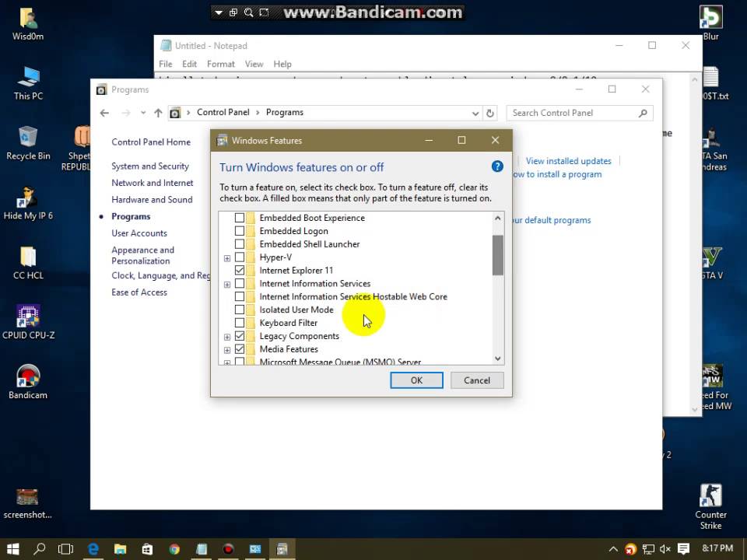This screenshot has height=560, width=747.
Task: Expand Media Features node
Action: tap(227, 350)
